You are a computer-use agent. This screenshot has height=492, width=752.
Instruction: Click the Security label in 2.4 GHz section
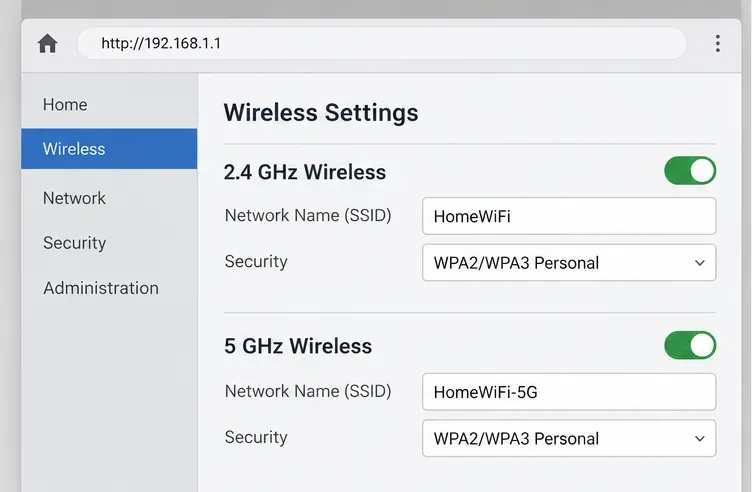coord(256,261)
